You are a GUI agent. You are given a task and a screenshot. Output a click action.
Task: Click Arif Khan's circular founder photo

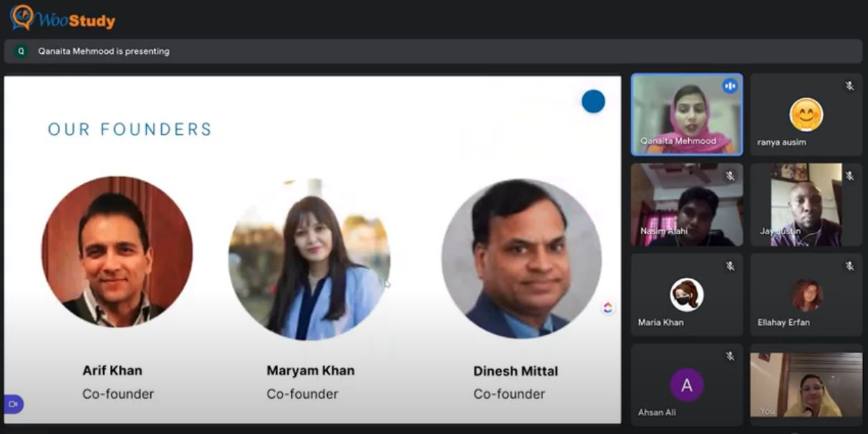tap(117, 251)
